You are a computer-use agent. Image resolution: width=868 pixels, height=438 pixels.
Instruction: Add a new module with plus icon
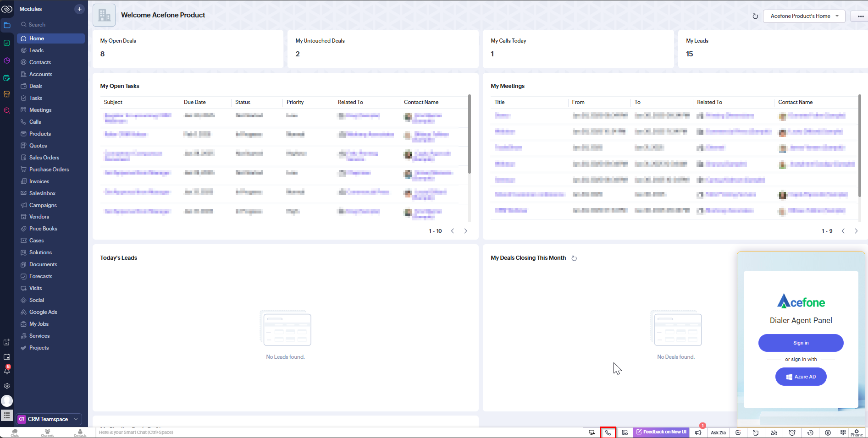click(79, 9)
